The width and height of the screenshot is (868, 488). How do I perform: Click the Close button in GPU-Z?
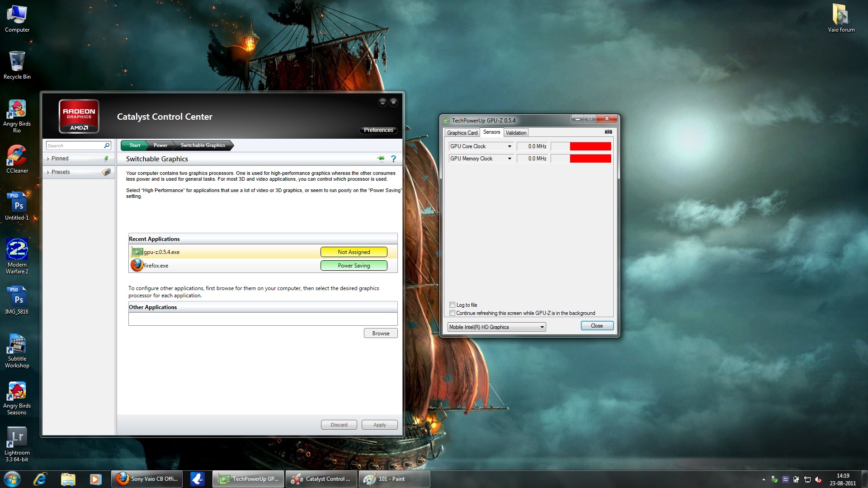point(597,326)
